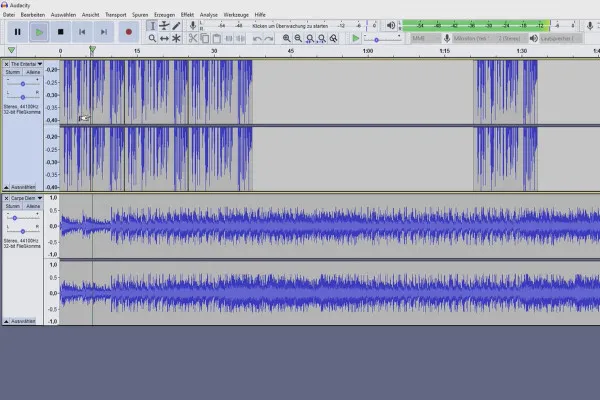Select the Time Shift tool

point(164,38)
